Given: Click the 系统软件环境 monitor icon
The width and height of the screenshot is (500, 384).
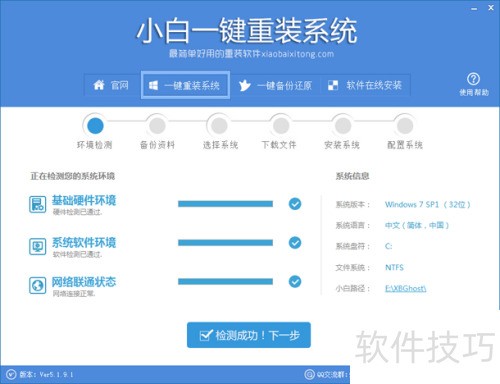Looking at the screenshot, I should click(37, 247).
